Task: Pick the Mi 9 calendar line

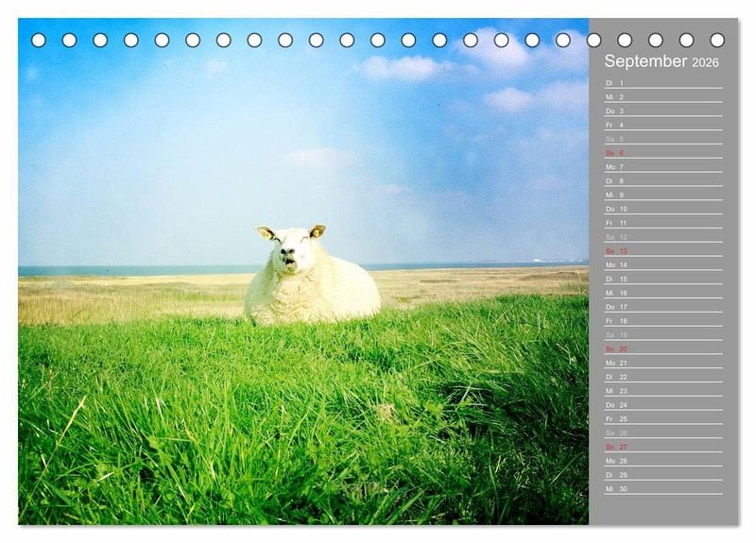Action: [662, 195]
